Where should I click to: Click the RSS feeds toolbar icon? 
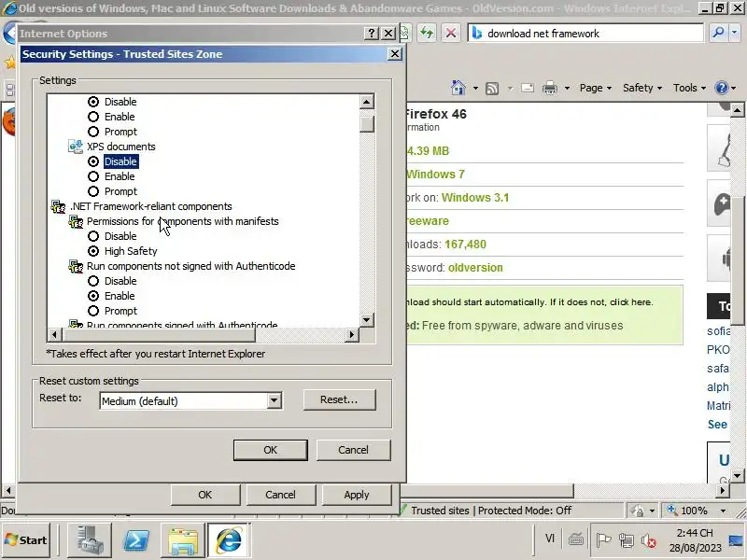(x=492, y=88)
